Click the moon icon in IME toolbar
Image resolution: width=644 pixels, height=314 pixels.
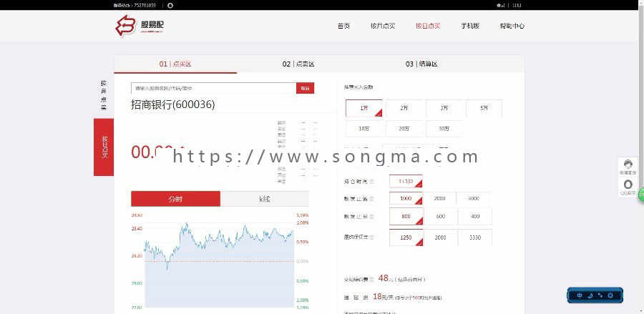point(590,295)
